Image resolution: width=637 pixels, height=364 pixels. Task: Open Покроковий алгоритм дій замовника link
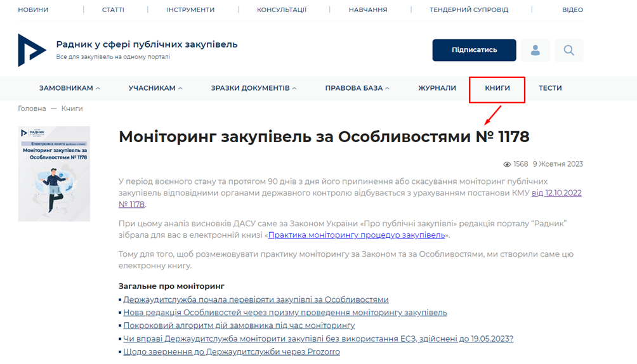(239, 325)
